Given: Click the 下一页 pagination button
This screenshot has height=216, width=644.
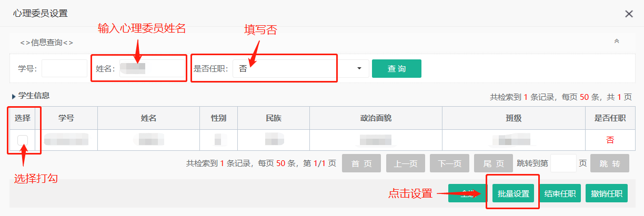Looking at the screenshot, I should click(449, 163).
